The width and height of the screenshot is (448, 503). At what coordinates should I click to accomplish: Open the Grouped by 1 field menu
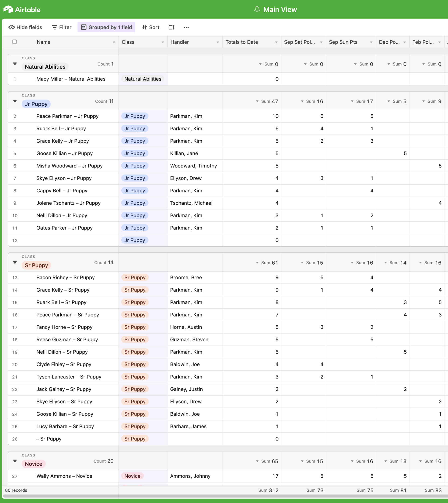coord(106,27)
